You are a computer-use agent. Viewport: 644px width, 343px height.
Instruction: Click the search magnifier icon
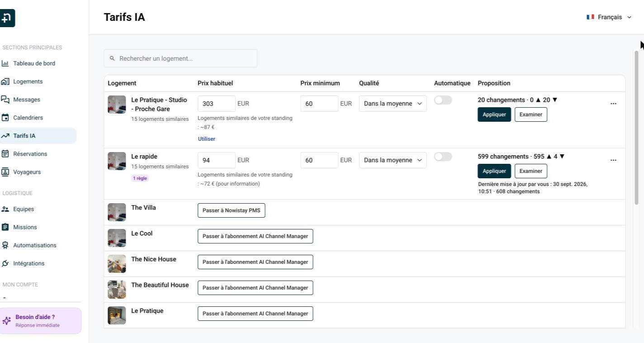113,59
